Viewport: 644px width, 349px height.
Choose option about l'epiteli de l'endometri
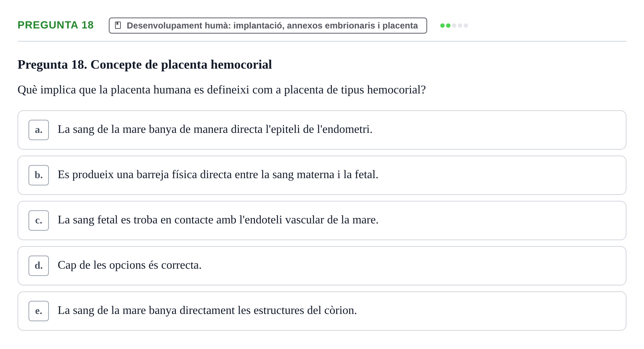(x=322, y=130)
